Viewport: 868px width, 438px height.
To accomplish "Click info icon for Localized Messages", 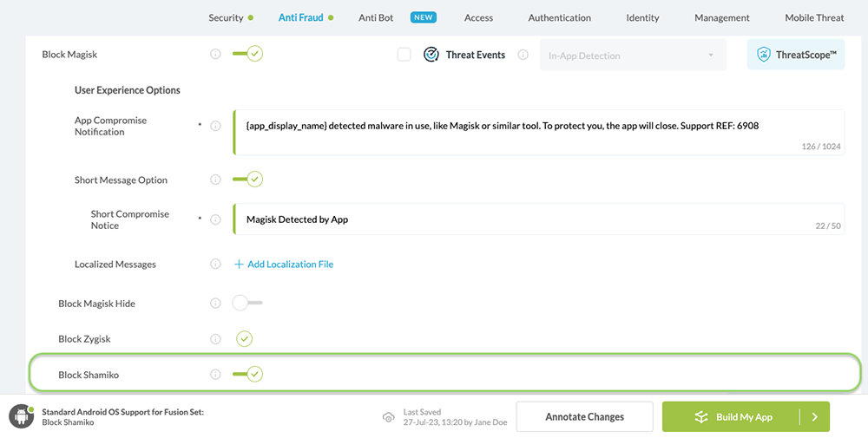I will click(215, 265).
